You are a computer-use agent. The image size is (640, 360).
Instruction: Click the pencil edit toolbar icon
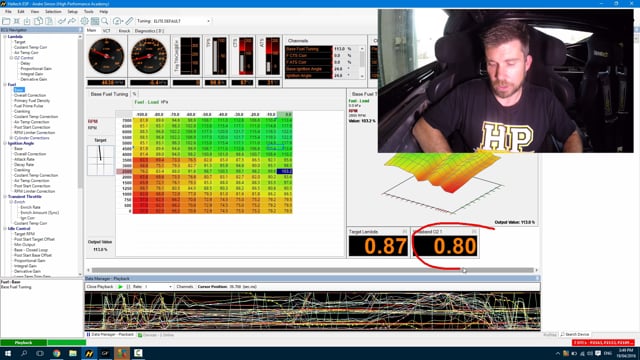(x=129, y=21)
